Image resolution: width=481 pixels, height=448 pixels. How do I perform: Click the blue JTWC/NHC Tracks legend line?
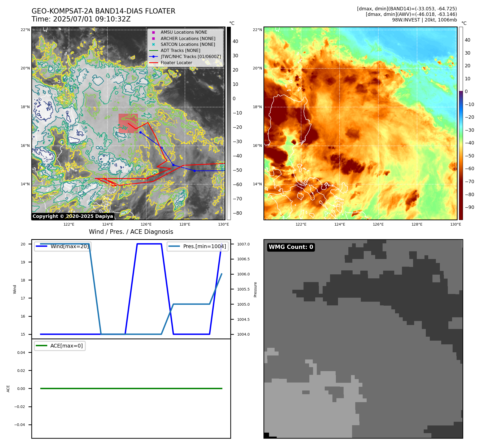click(153, 57)
